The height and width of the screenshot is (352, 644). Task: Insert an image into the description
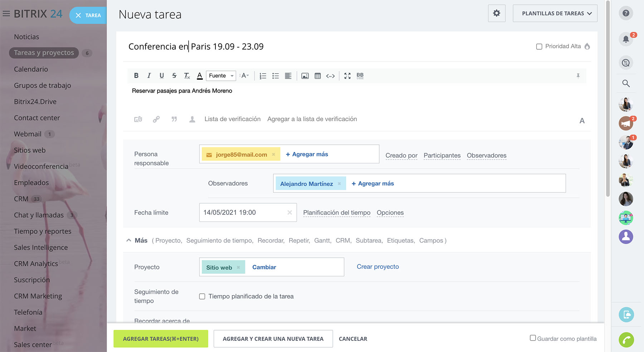[305, 76]
